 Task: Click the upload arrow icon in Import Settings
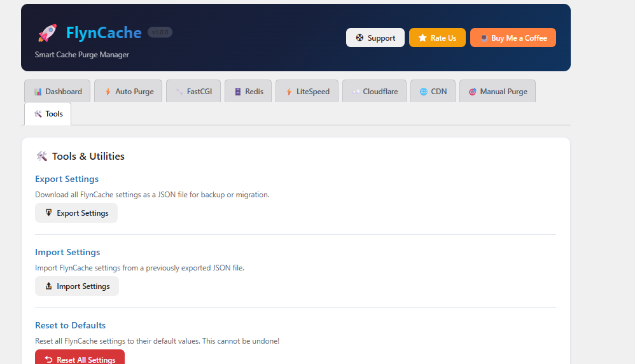tap(48, 286)
